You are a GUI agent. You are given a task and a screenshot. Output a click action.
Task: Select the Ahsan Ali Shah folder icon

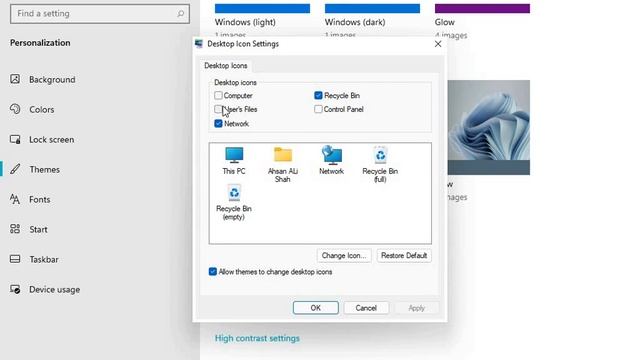pos(283,164)
